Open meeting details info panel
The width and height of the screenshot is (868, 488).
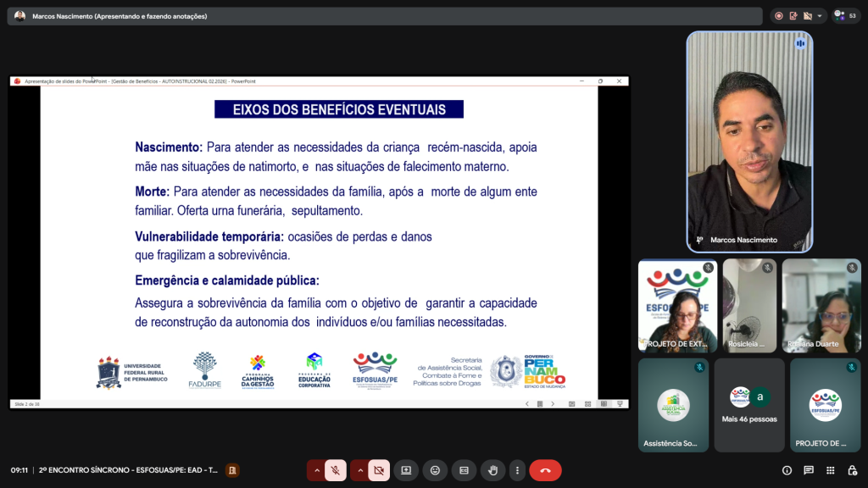click(787, 470)
